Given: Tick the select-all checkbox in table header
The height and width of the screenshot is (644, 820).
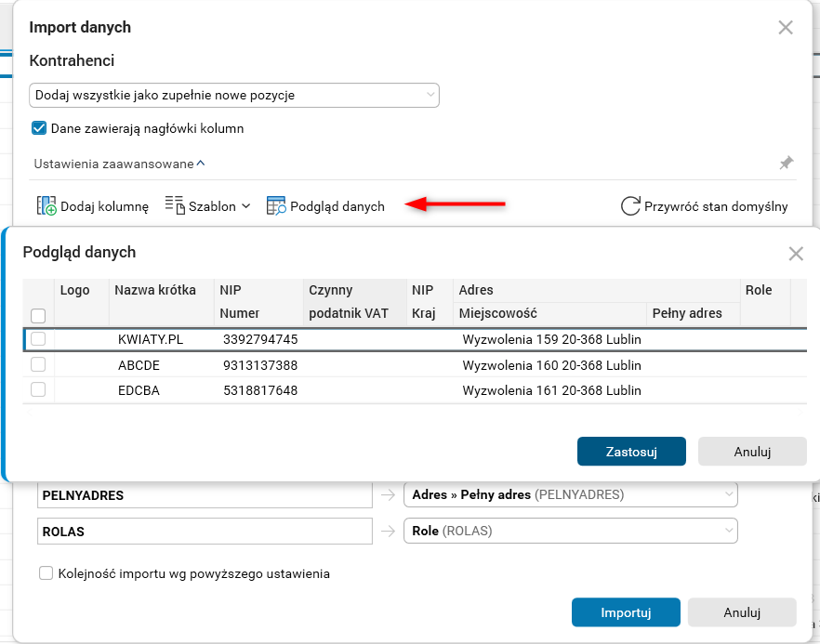Looking at the screenshot, I should pyautogui.click(x=38, y=316).
